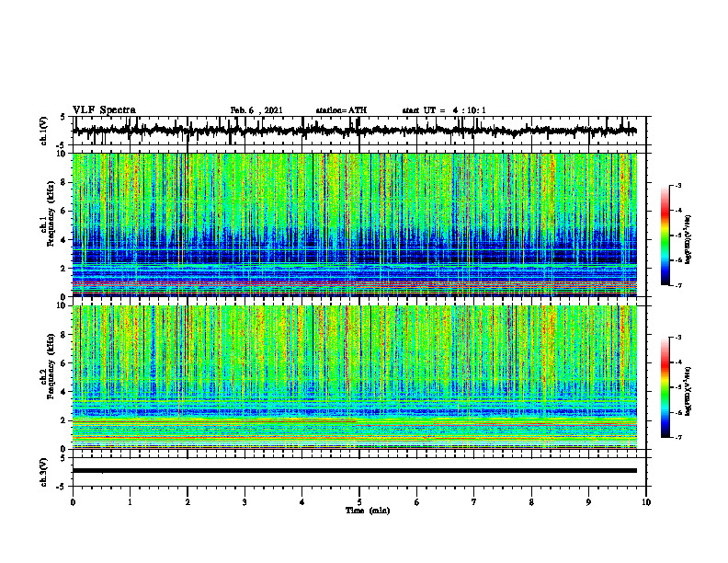728x563 pixels.
Task: Click the "2" kHz tick on ch.2 spectrogram
Action: [x=63, y=420]
